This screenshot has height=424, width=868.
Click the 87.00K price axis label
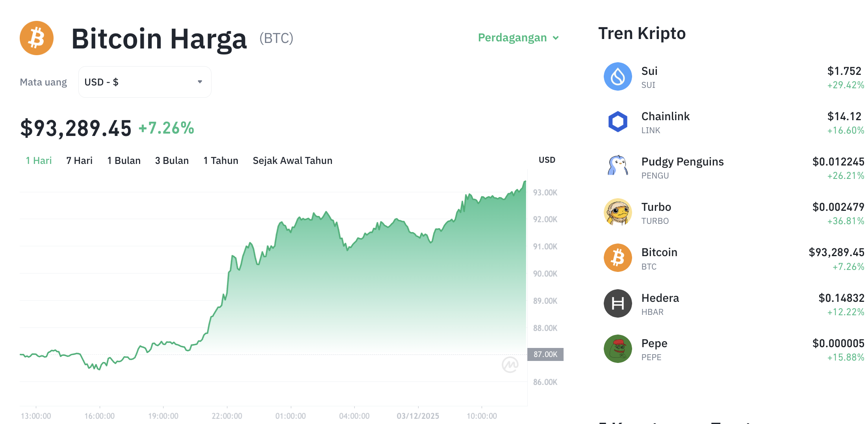click(x=545, y=354)
